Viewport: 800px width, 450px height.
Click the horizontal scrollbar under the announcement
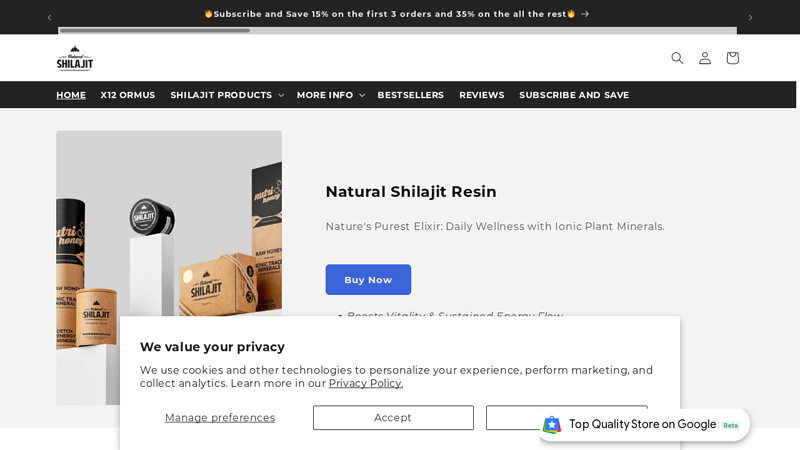[397, 31]
